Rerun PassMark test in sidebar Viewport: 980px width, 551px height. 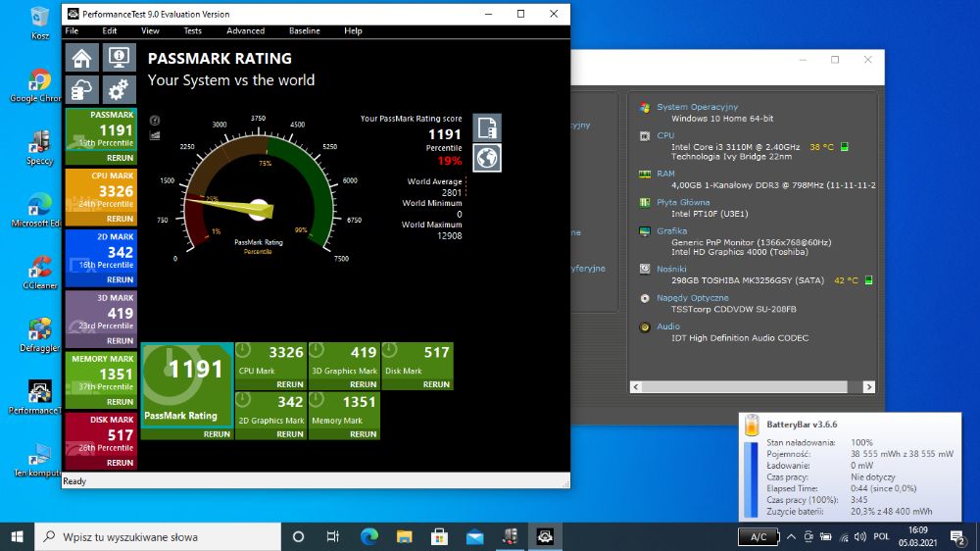click(x=120, y=158)
